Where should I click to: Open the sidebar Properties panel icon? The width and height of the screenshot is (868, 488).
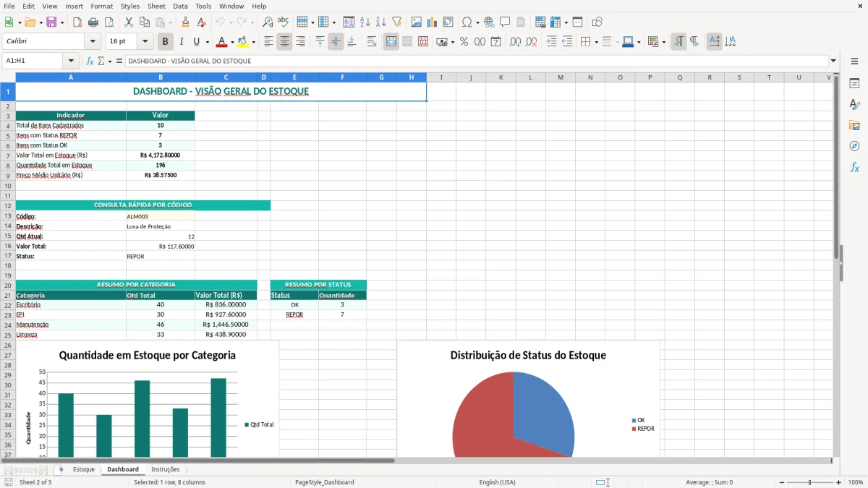(854, 83)
